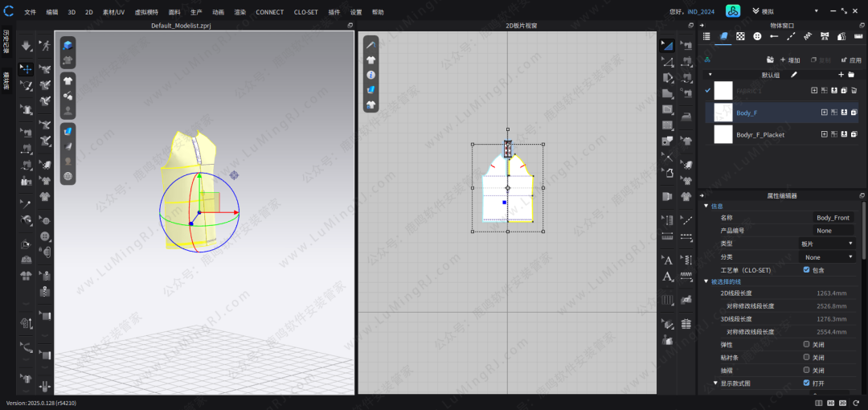This screenshot has width=868, height=410.
Task: Click the checkerboard texture tab icon
Action: pyautogui.click(x=740, y=36)
